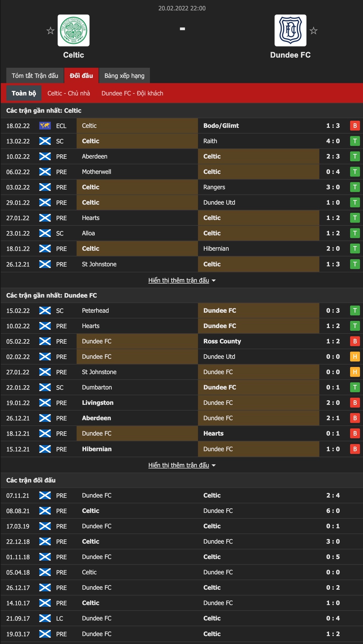
Task: Open the Celtic club crest logo
Action: [74, 30]
